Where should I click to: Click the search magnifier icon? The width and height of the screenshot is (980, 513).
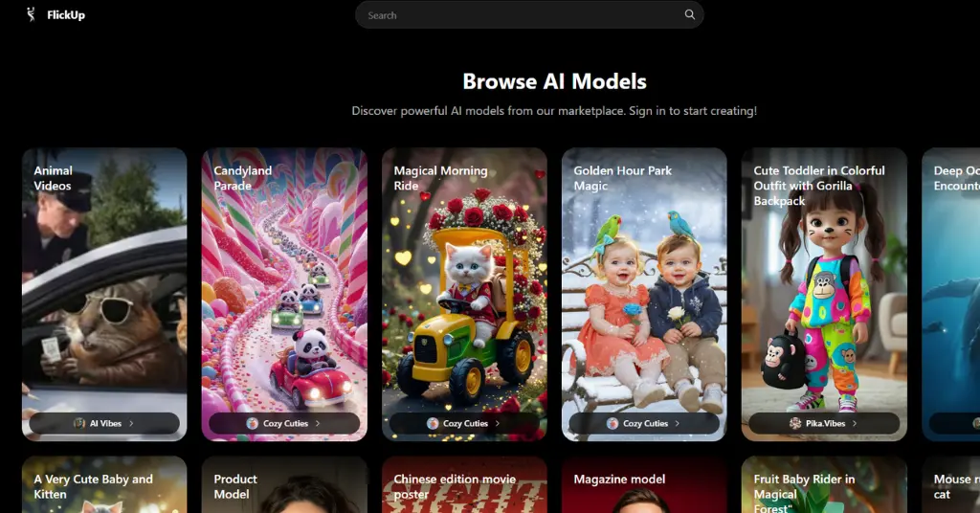point(689,14)
